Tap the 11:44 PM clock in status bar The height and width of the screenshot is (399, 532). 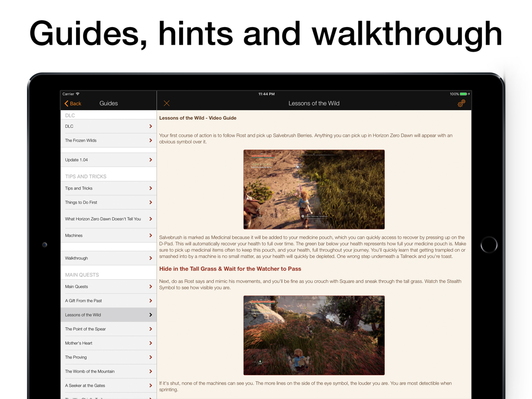(267, 94)
